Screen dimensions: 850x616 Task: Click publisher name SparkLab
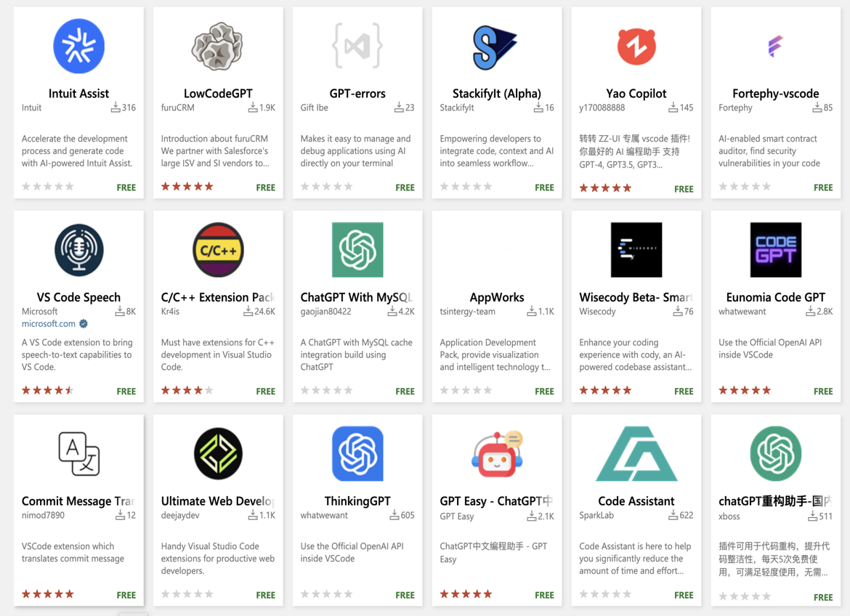click(596, 515)
